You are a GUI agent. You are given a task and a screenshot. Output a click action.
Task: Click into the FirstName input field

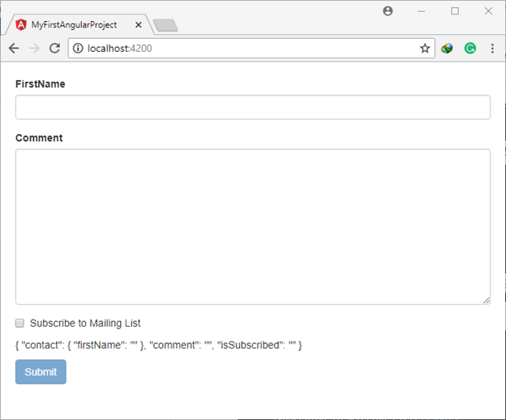click(253, 107)
